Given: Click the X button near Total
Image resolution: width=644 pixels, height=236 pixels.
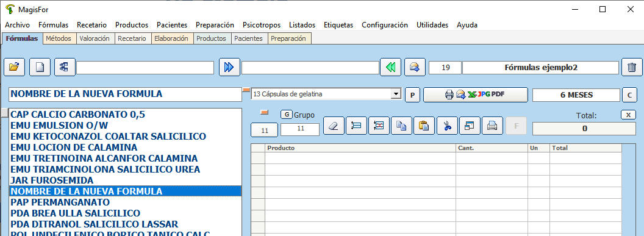Looking at the screenshot, I should coord(628,115).
